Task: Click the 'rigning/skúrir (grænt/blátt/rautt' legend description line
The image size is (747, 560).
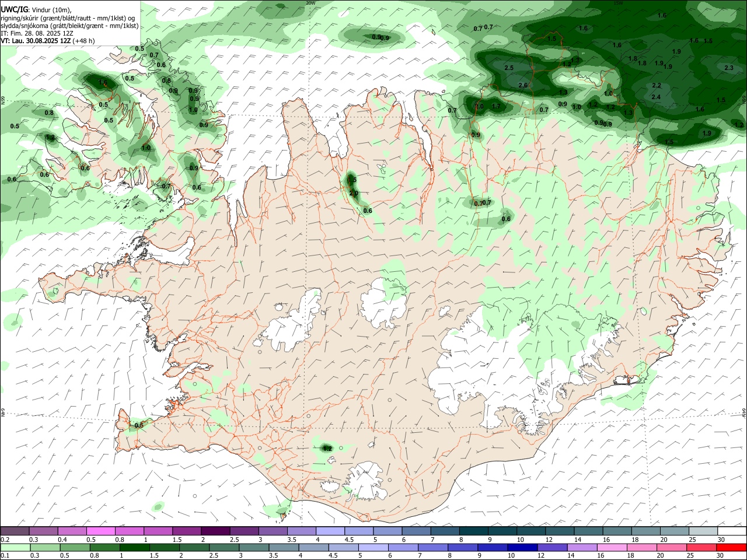Action: pos(68,17)
